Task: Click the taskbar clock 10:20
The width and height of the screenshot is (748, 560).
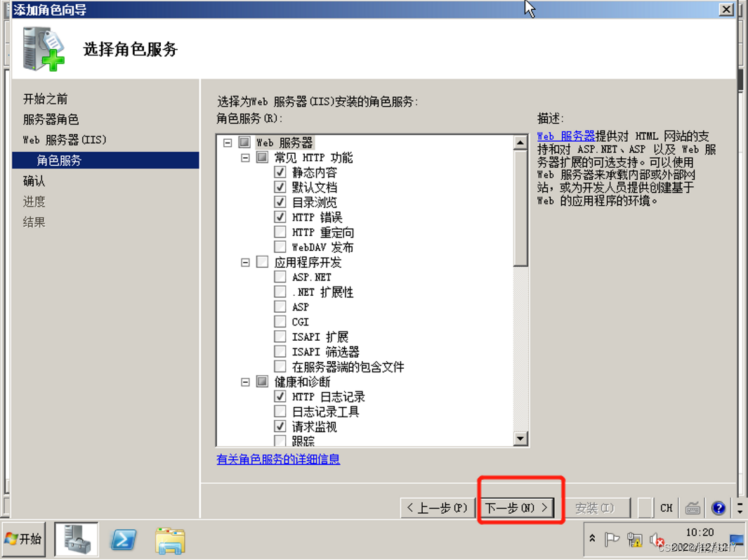Action: pos(700,533)
